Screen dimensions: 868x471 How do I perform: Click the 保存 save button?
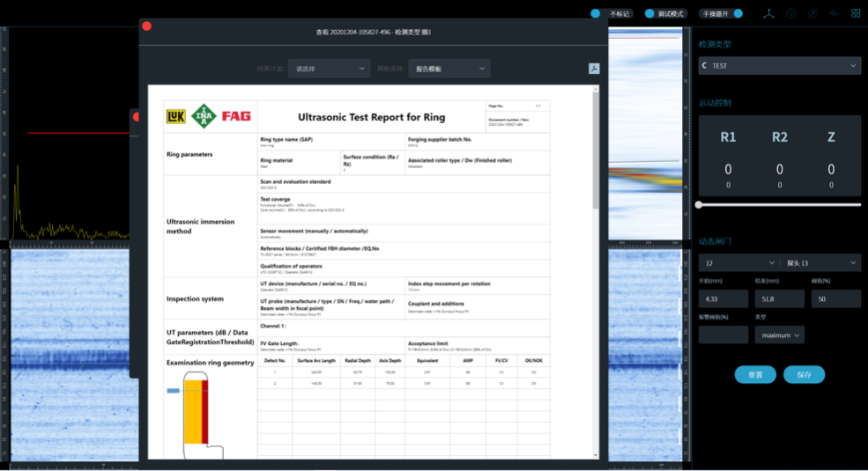pyautogui.click(x=804, y=375)
